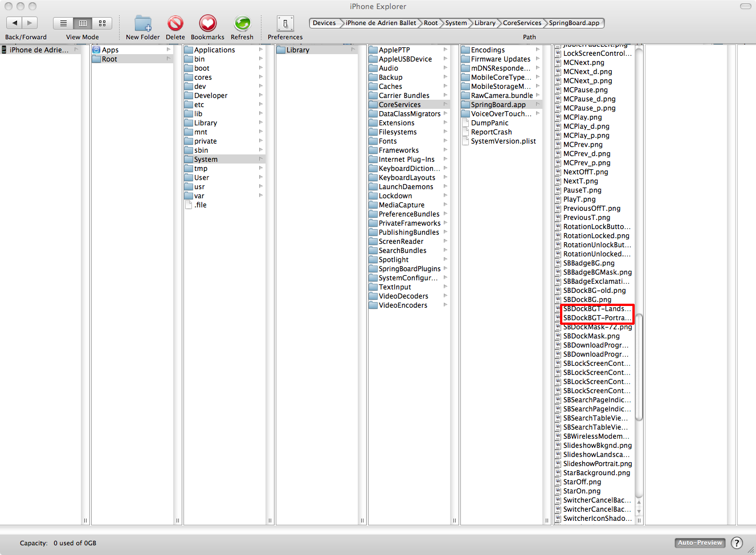Expand the cores folder using its arrow
This screenshot has height=555, width=756.
pos(261,77)
